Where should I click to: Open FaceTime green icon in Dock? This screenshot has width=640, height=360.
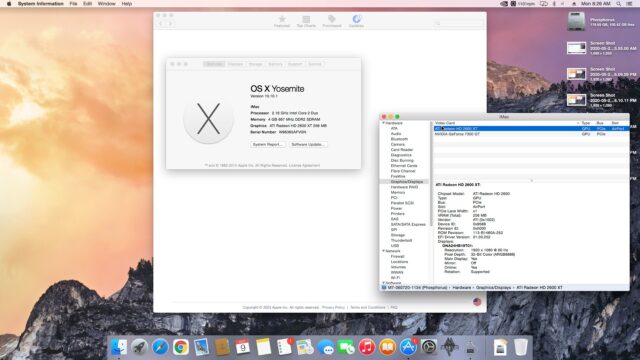click(346, 347)
